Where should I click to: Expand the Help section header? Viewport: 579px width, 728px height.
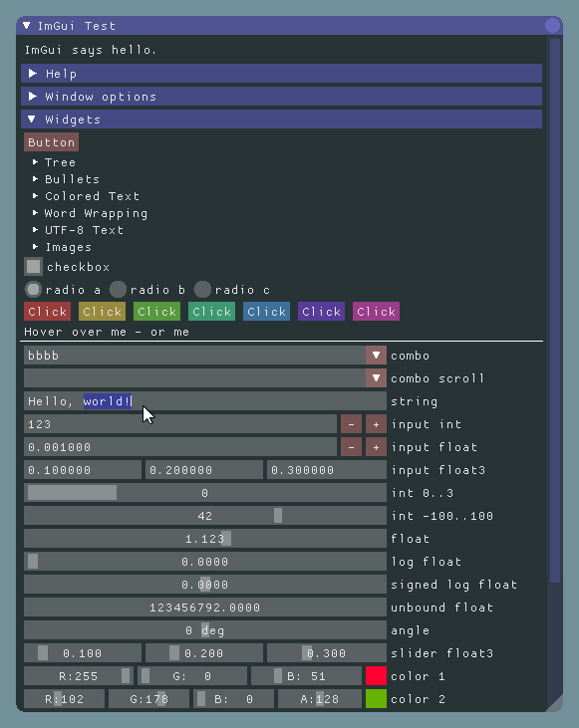[282, 74]
